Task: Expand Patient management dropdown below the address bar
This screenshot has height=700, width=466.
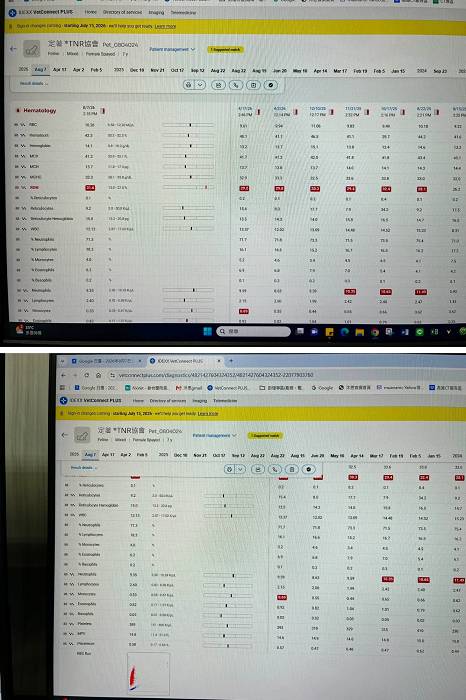Action: [x=215, y=435]
